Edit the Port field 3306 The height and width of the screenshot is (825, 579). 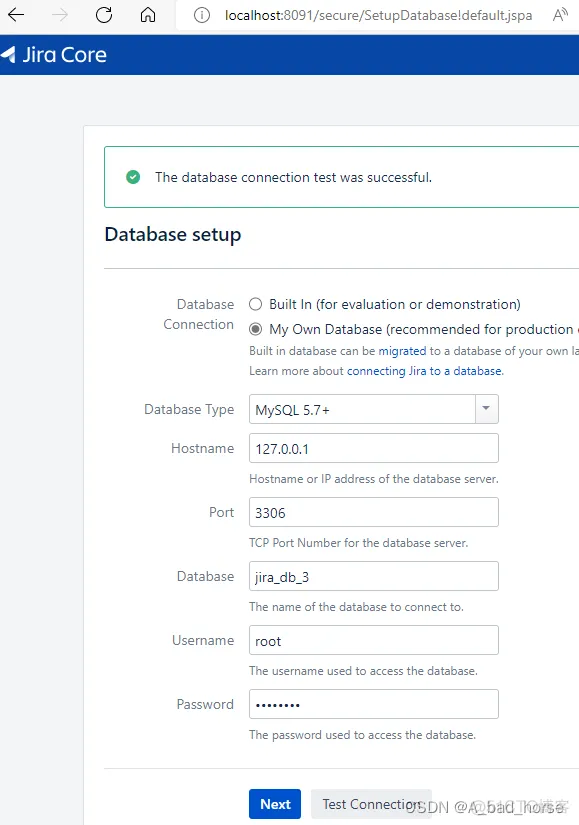pyautogui.click(x=374, y=512)
